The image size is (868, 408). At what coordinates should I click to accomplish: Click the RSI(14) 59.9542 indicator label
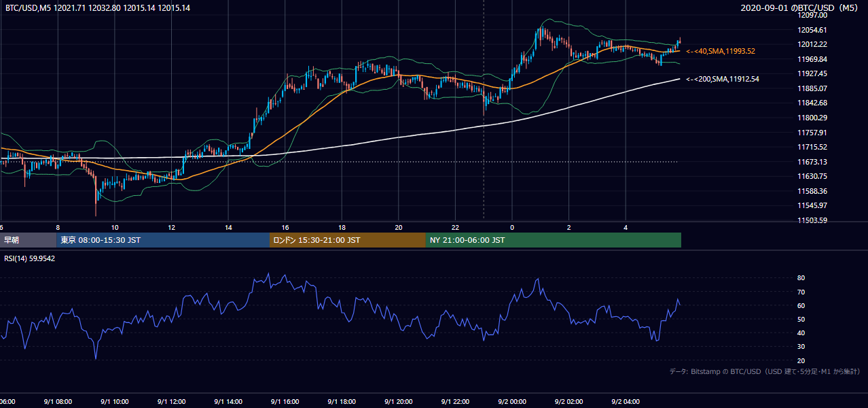point(30,258)
